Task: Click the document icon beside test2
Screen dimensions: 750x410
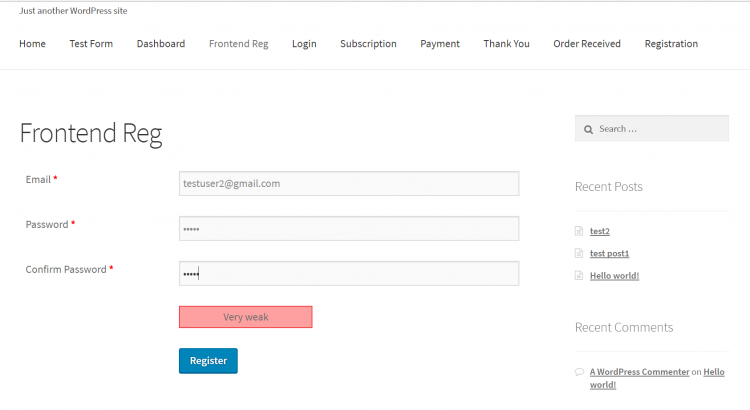Action: (x=579, y=231)
